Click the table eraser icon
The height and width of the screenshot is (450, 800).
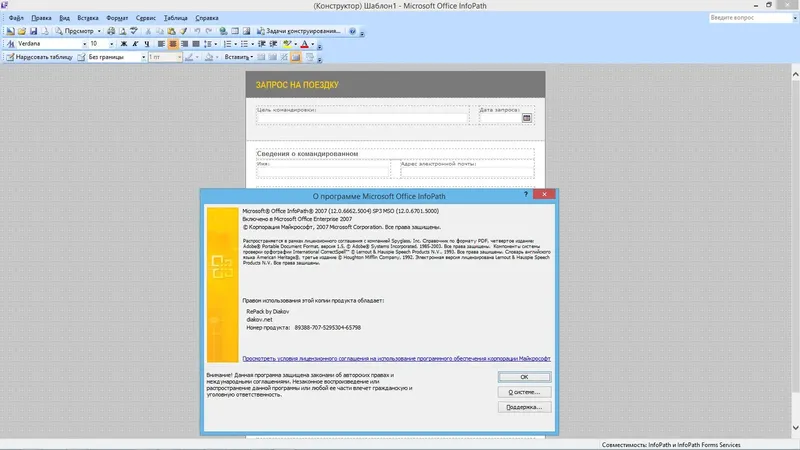82,57
